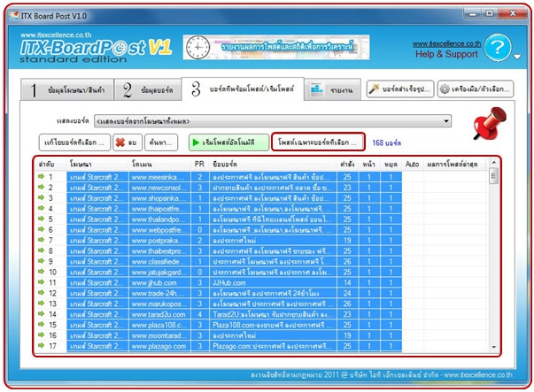Expand the show-boards combo box
Viewport: 534px width, 392px height.
pos(273,121)
